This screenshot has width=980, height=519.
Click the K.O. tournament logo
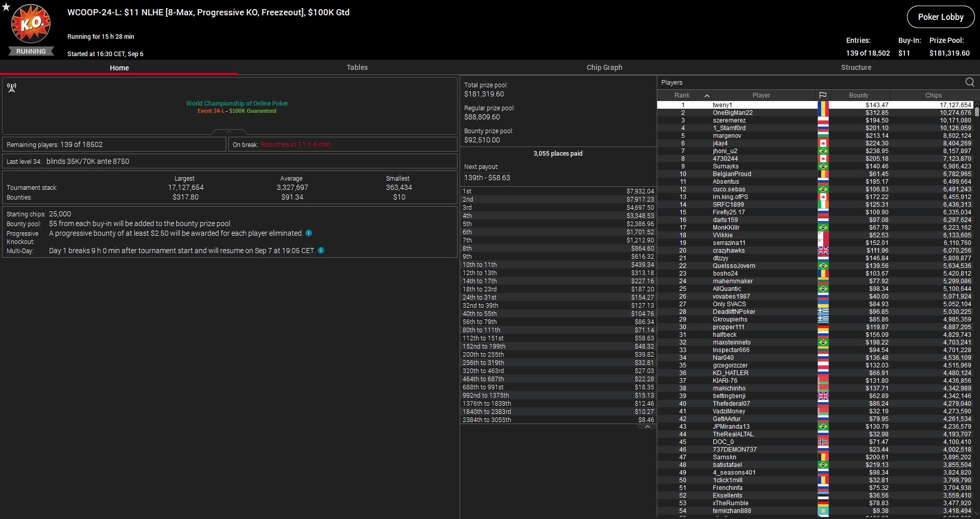(31, 24)
